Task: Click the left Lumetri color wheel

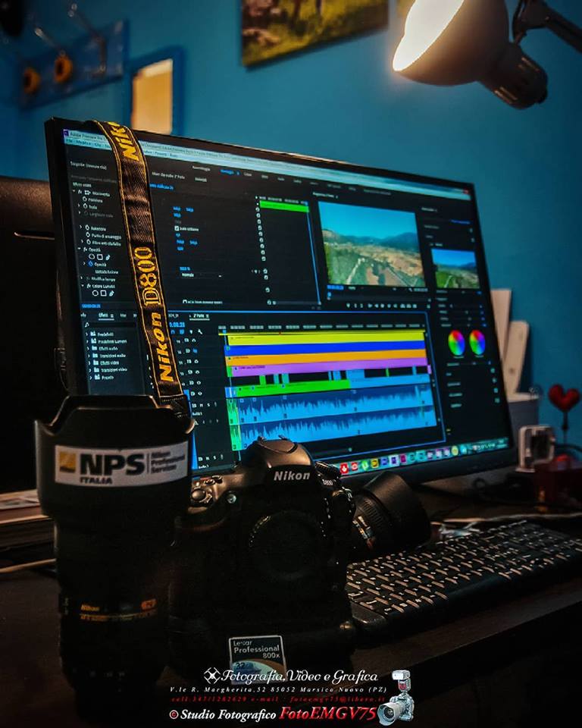Action: point(456,343)
